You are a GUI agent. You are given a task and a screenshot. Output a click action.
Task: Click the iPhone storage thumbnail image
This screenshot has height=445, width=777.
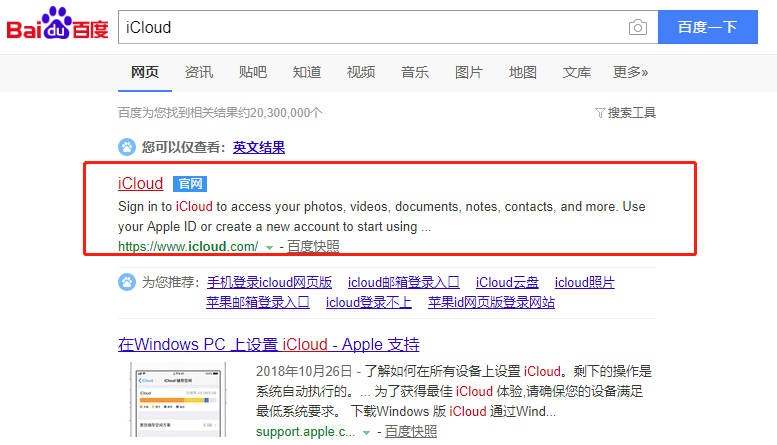pyautogui.click(x=178, y=399)
